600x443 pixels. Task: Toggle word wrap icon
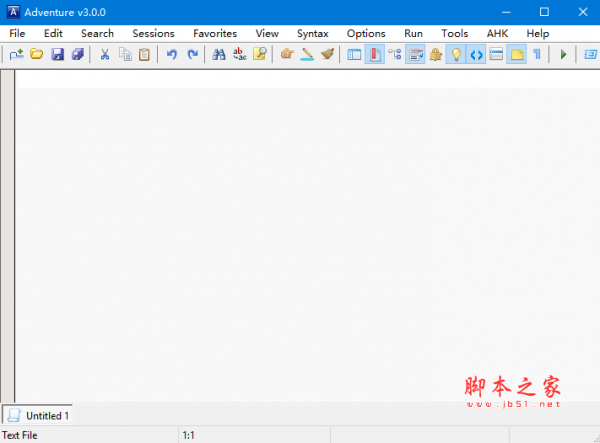415,54
